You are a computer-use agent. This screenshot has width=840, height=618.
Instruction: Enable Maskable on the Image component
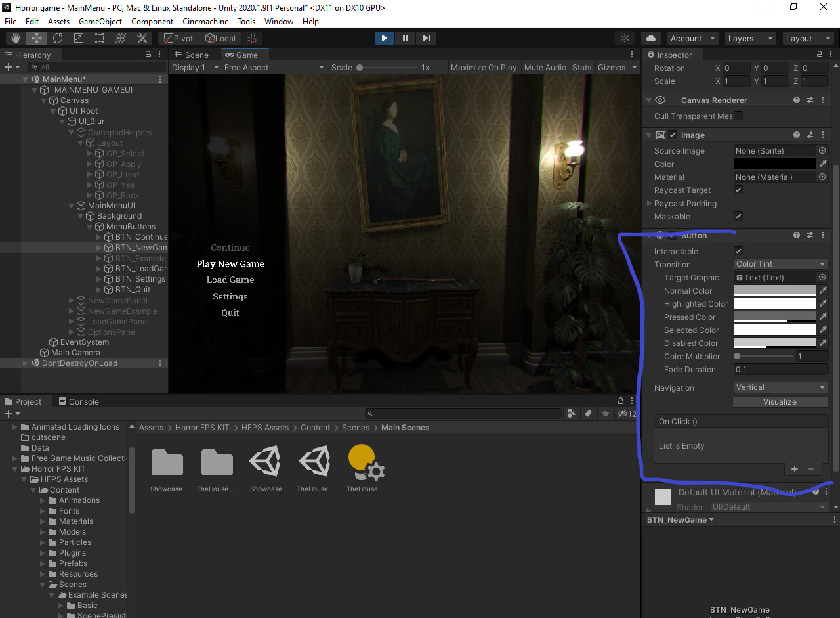coord(738,216)
